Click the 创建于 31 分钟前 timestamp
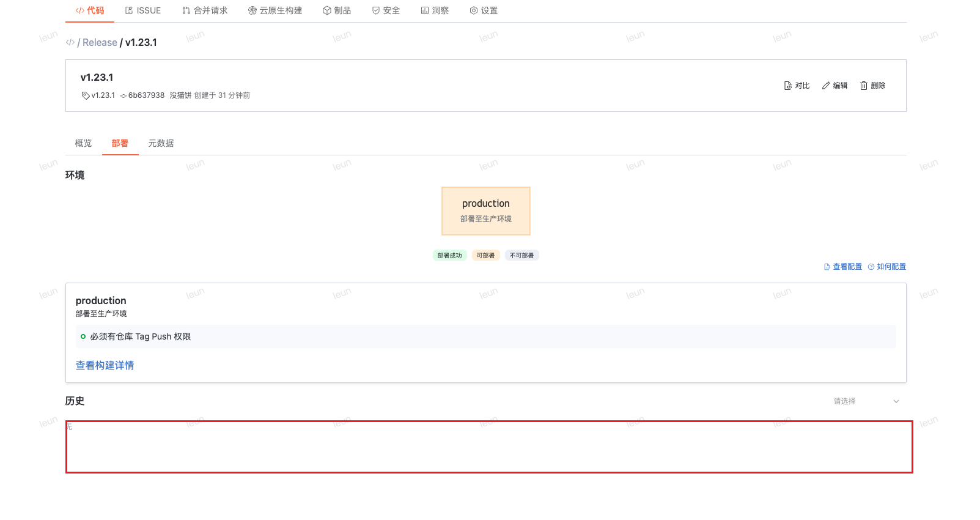Viewport: 980px width, 520px height. 222,95
